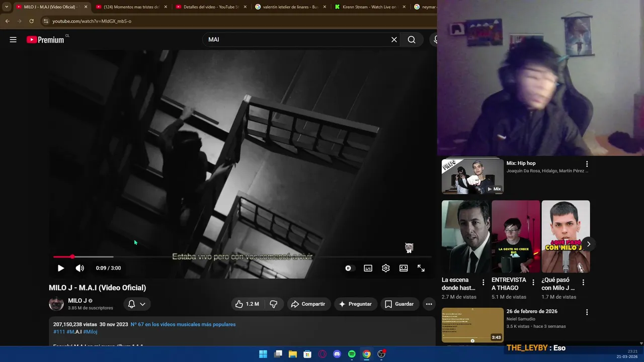Enter full screen mode

coord(421,268)
